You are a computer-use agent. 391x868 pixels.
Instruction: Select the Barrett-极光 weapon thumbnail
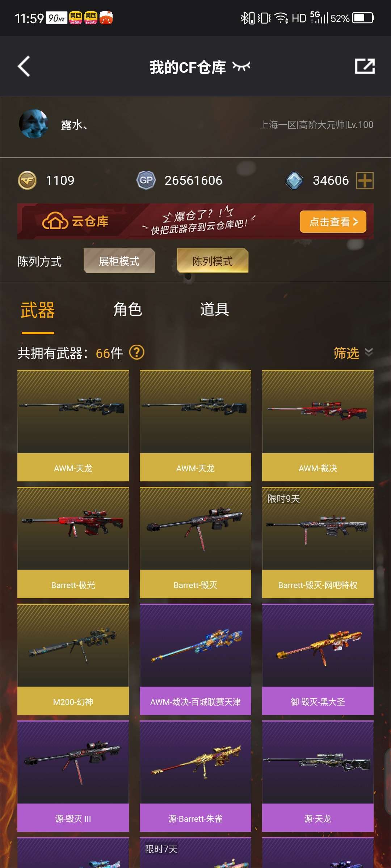tap(73, 542)
